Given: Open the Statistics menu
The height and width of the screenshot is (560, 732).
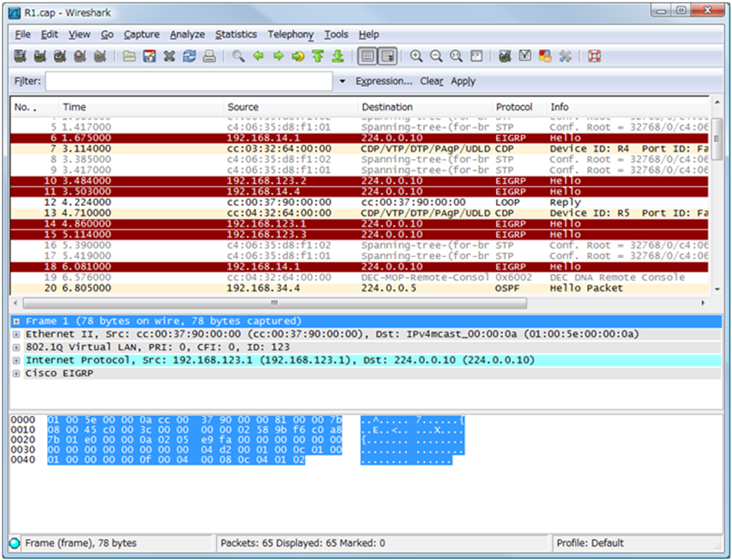Looking at the screenshot, I should [x=236, y=35].
